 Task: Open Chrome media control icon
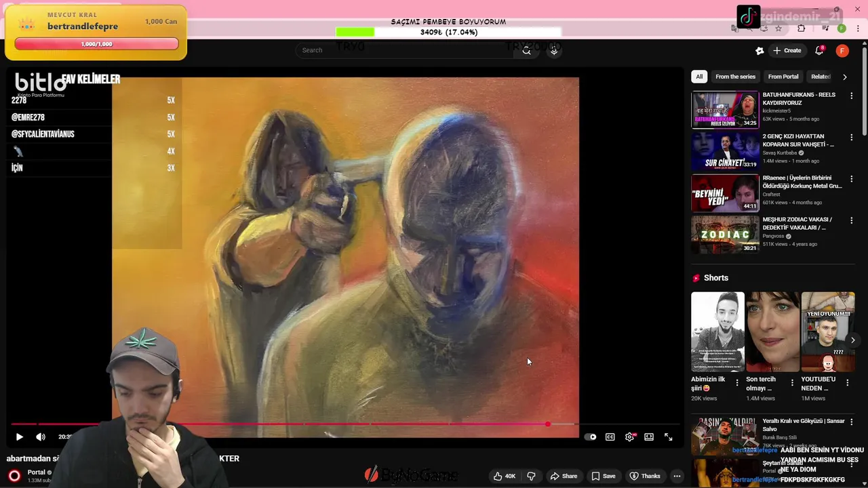[825, 28]
